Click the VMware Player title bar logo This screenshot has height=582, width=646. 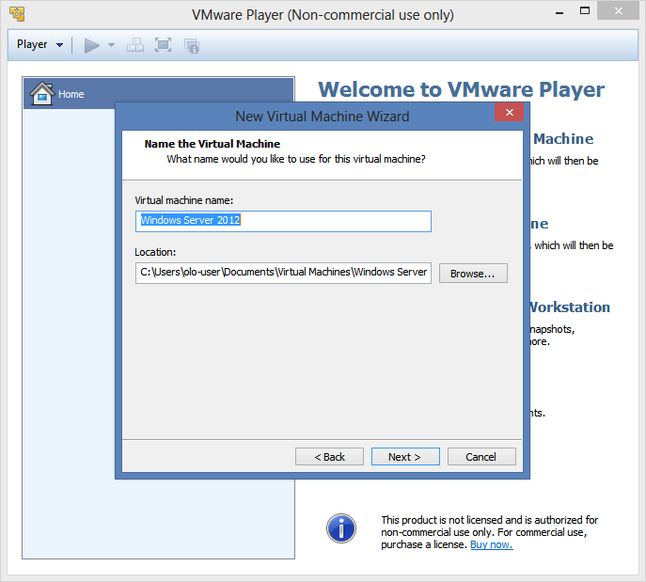(x=17, y=14)
